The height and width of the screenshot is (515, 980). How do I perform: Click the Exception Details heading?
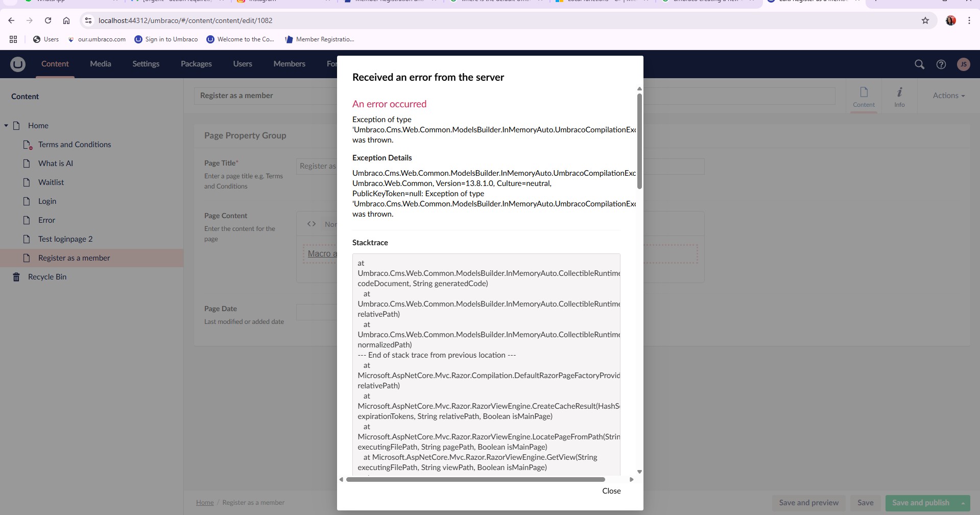point(382,158)
